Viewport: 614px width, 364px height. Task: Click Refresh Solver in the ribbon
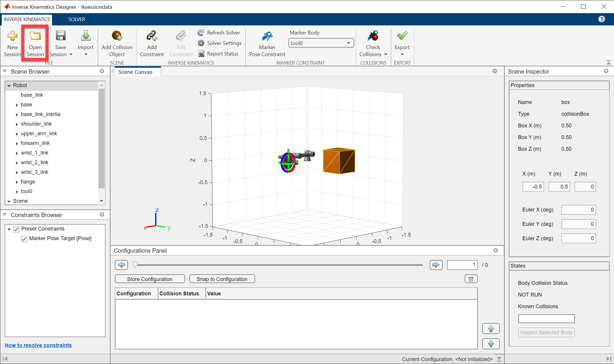click(x=219, y=33)
